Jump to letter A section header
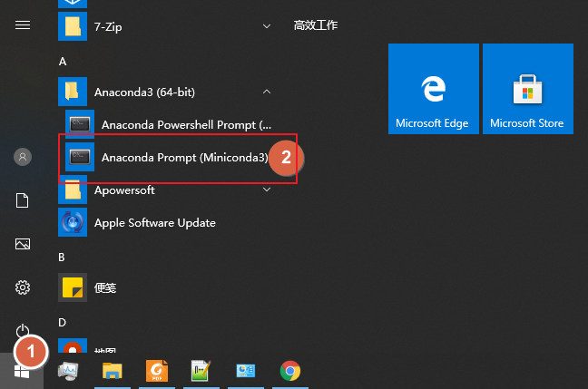This screenshot has width=588, height=389. point(63,62)
